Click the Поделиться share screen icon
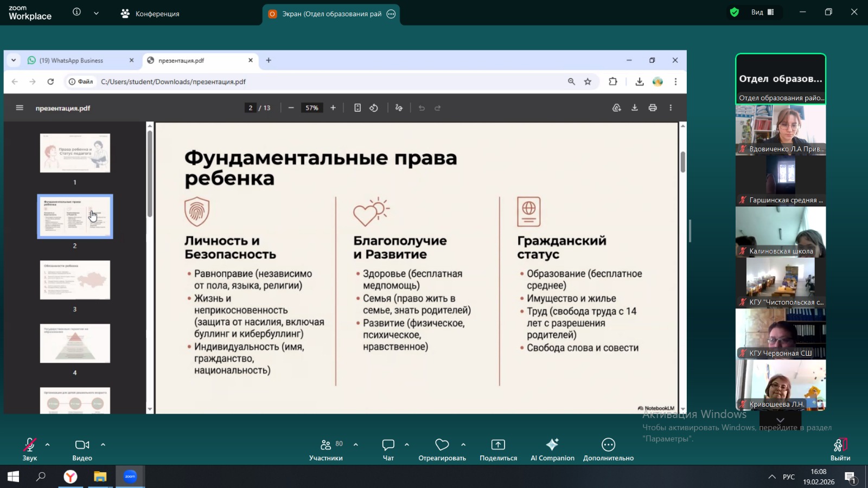The height and width of the screenshot is (488, 868). pyautogui.click(x=498, y=445)
